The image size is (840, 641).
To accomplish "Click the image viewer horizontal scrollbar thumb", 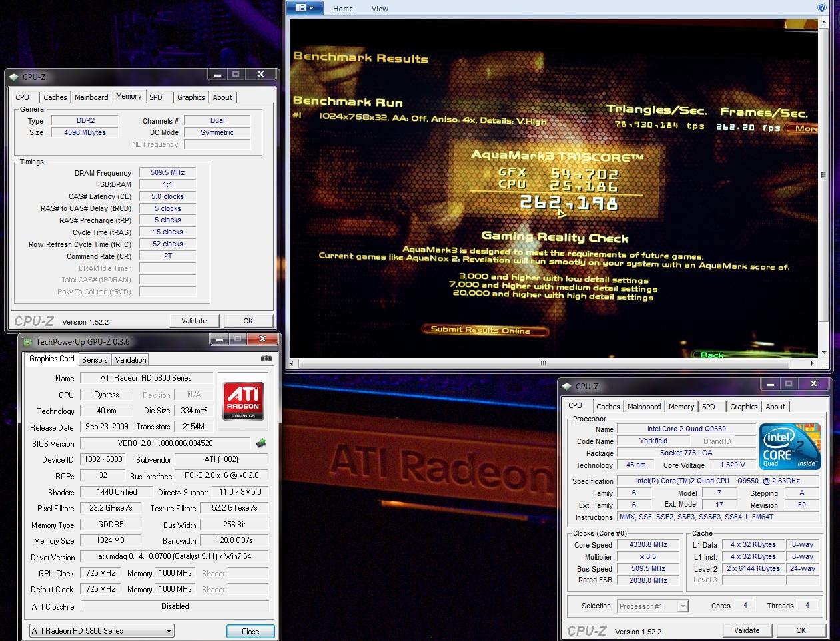I will coord(544,363).
